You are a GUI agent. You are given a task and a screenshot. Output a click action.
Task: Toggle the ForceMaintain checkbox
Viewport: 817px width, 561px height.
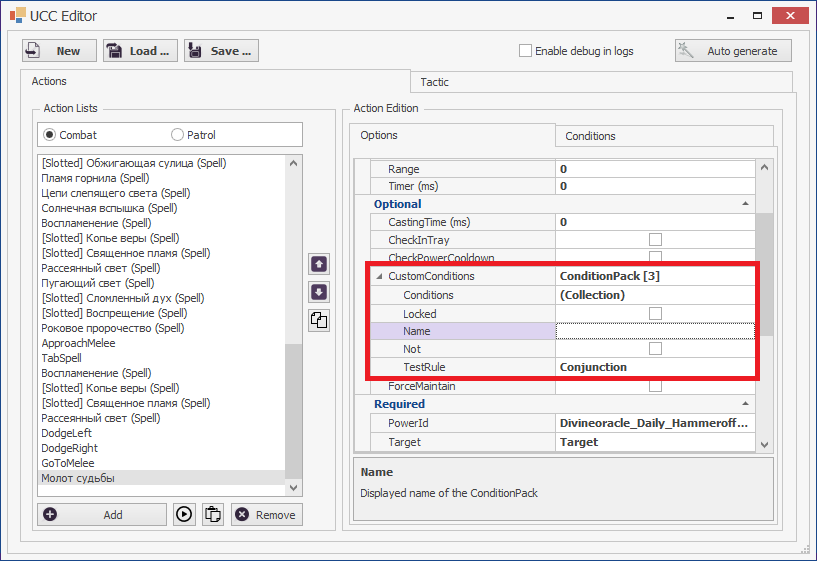click(655, 386)
